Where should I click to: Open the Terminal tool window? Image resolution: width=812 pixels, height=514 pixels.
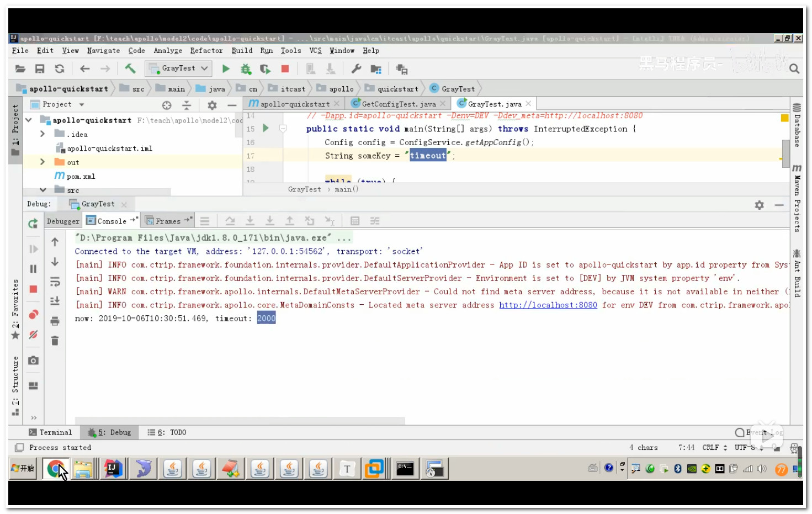point(50,433)
